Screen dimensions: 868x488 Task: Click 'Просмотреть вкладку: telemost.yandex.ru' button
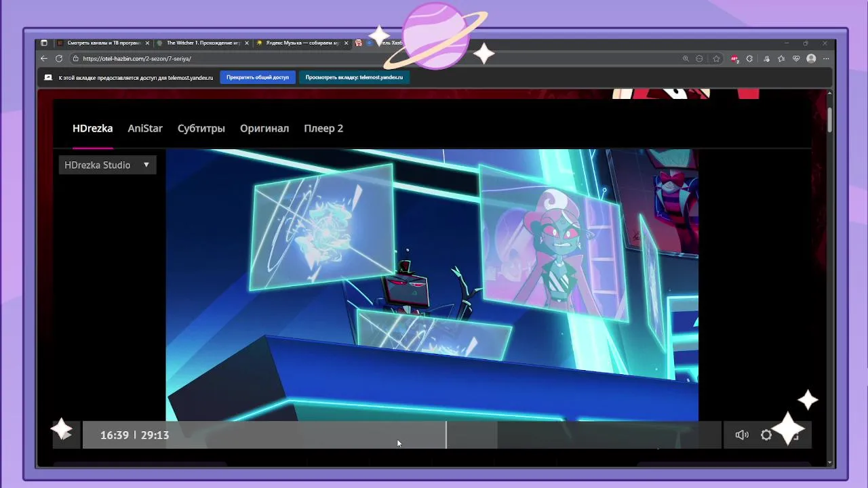[x=354, y=77]
